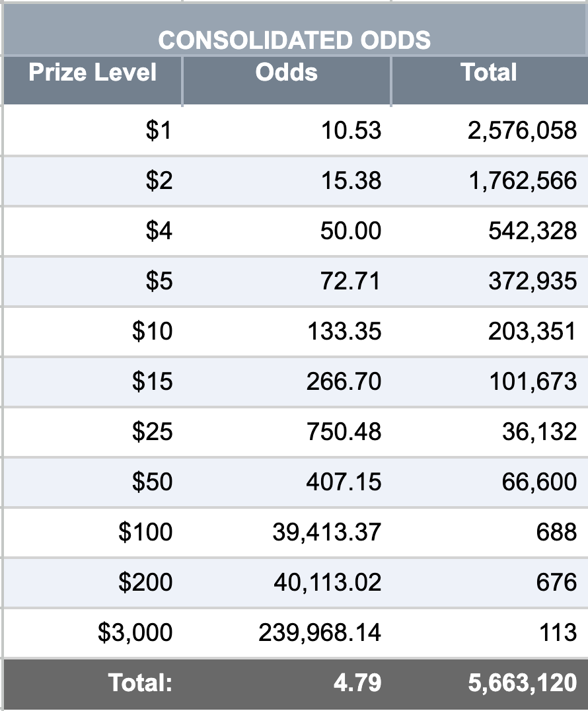This screenshot has width=588, height=711.
Task: Click the 10.53 odds cell
Action: tap(287, 131)
